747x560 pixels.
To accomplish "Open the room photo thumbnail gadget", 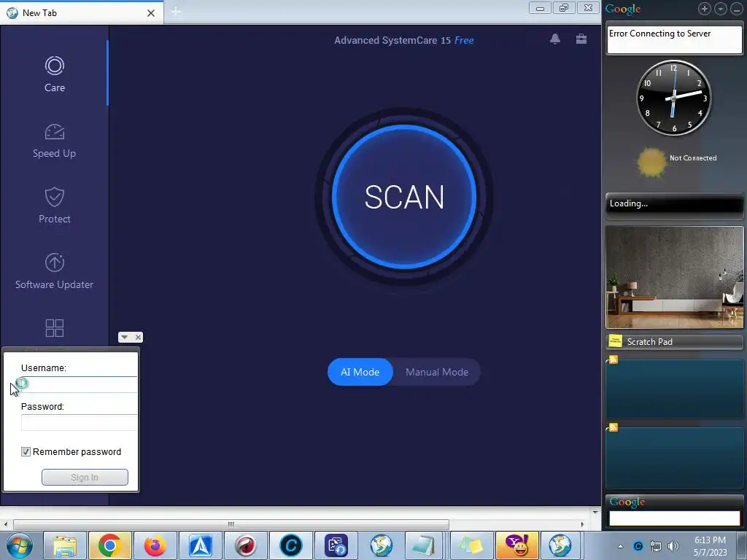I will [674, 277].
